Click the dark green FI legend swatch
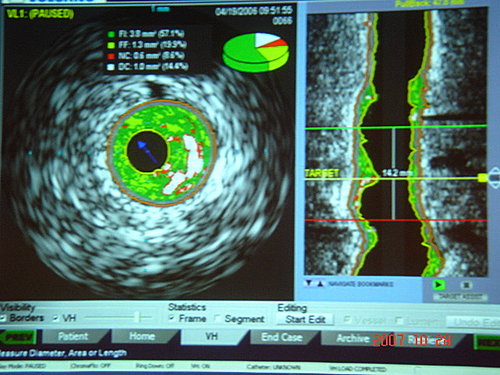The height and width of the screenshot is (375, 500). tap(111, 34)
